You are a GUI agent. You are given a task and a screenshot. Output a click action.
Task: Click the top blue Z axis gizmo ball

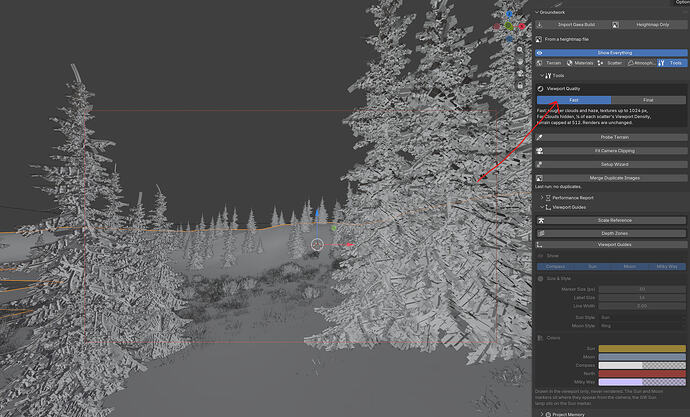pos(509,14)
